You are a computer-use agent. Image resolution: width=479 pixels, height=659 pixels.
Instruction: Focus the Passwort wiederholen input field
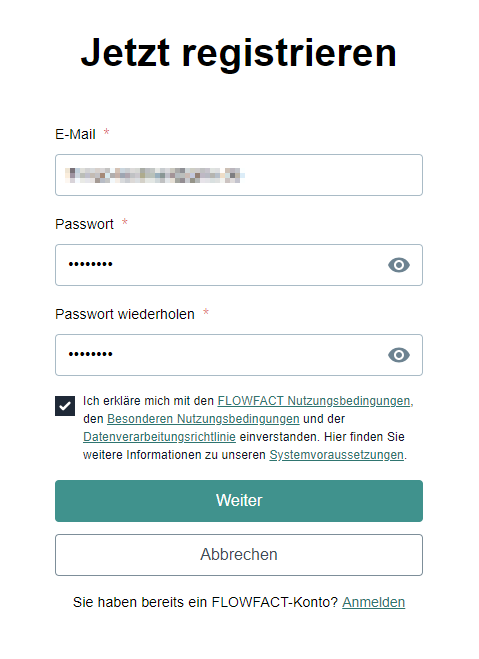(239, 355)
